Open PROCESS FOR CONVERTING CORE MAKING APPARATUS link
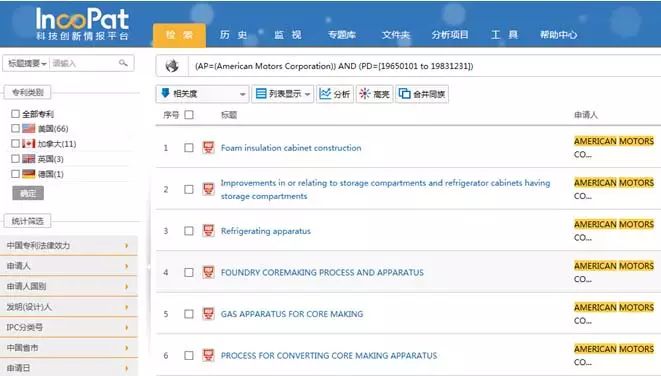 coord(329,355)
